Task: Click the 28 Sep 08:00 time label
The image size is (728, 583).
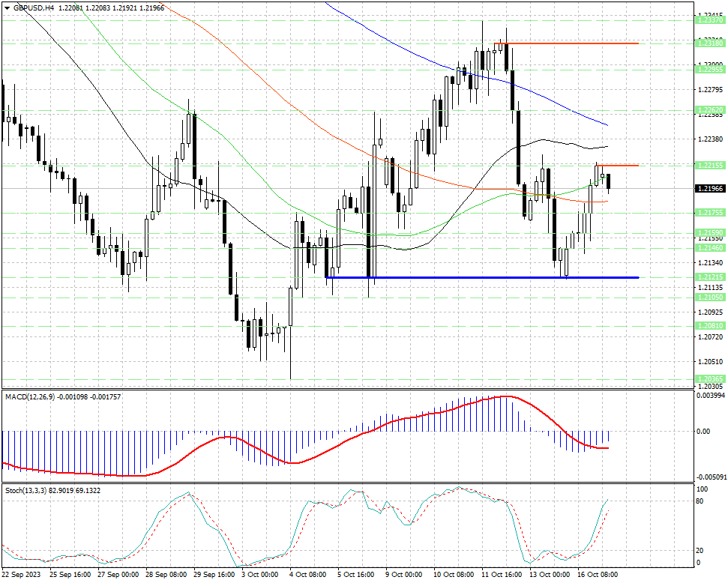Action: 166,575
